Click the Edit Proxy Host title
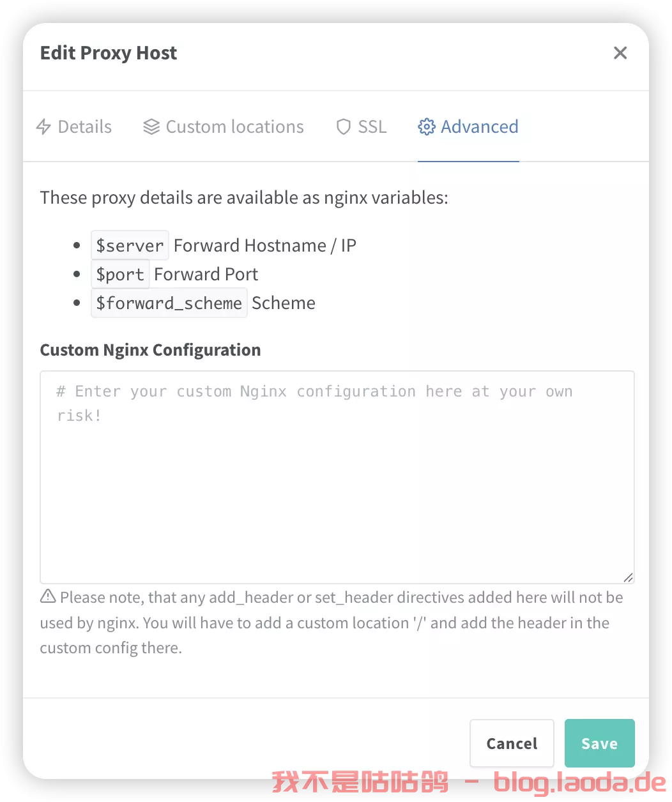 click(x=109, y=53)
